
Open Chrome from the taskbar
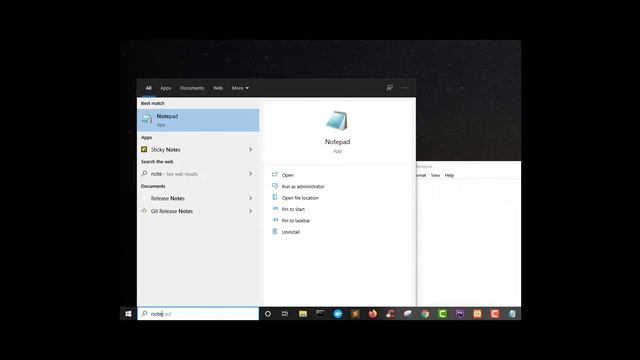[x=425, y=314]
